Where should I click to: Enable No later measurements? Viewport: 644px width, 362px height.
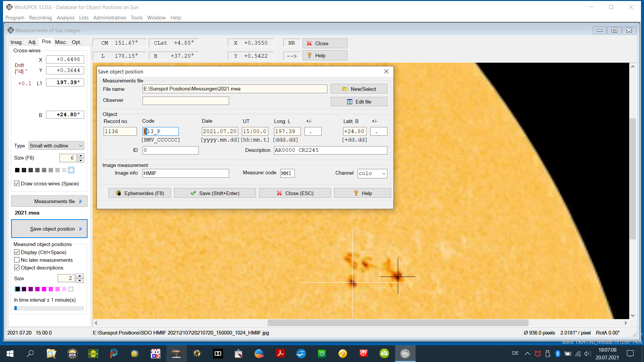click(17, 260)
